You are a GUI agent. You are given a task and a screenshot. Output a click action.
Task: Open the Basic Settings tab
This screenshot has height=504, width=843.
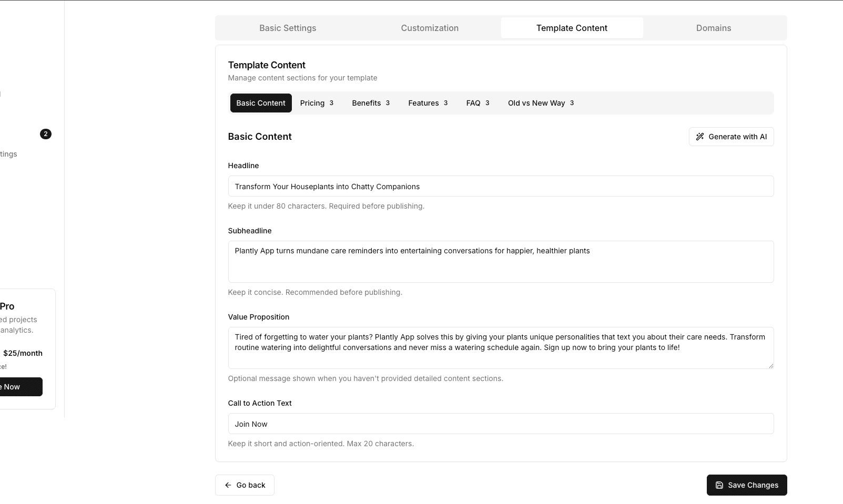coord(288,28)
